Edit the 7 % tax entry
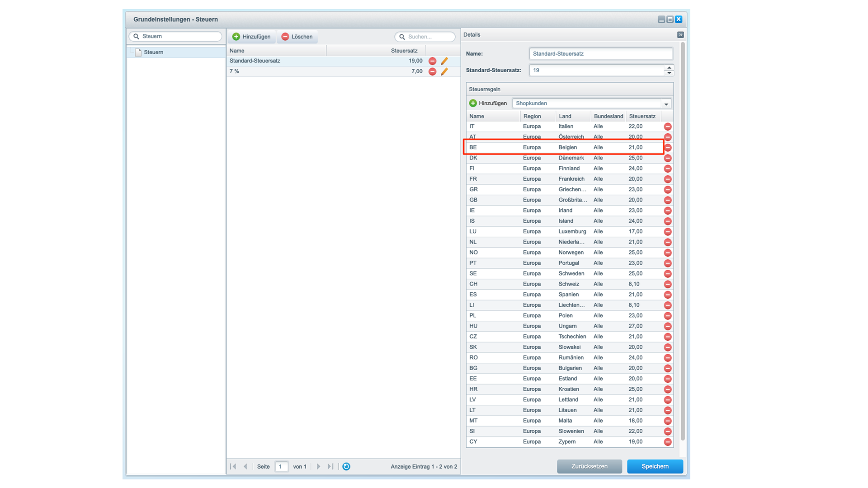 tap(444, 71)
